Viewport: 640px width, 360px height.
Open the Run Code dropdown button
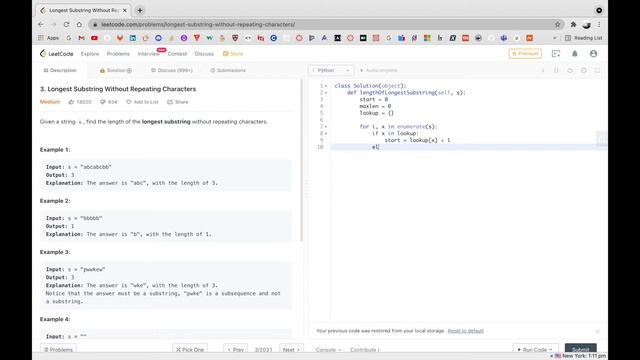click(x=535, y=350)
